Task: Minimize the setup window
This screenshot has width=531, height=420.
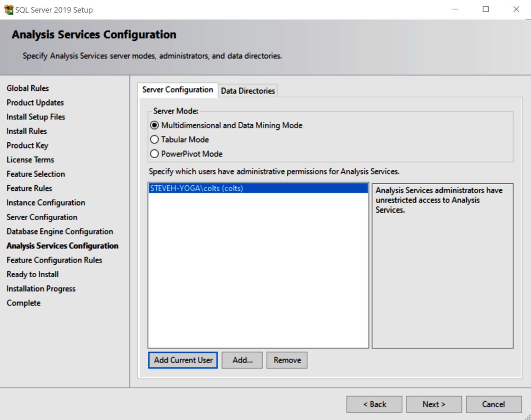Action: (x=455, y=9)
